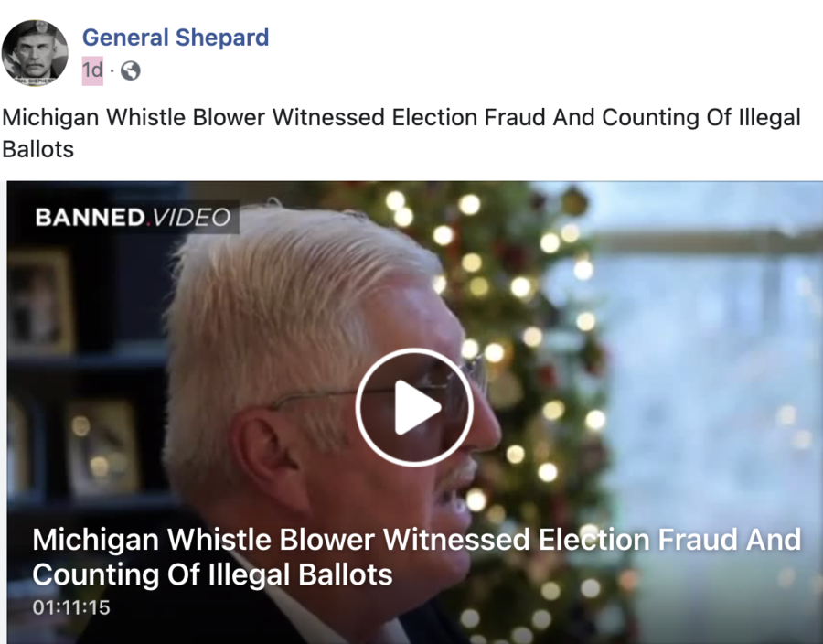Open the video title overlay text
Viewport: 823px width, 644px height.
tap(416, 557)
